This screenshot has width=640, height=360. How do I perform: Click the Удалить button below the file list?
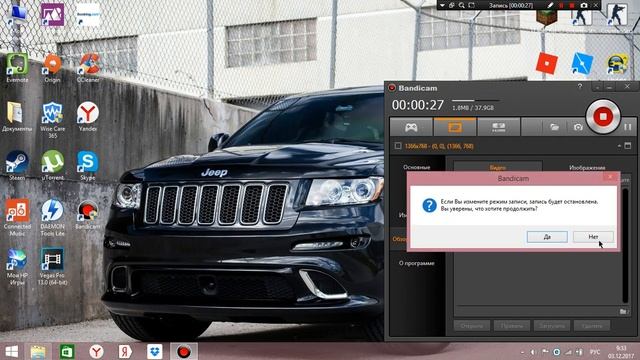[x=592, y=326]
